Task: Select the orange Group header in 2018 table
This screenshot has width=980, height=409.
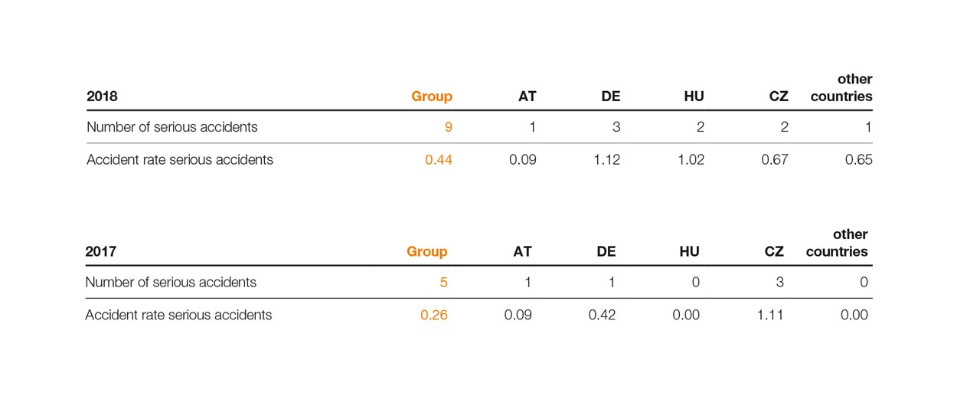Action: pyautogui.click(x=432, y=97)
